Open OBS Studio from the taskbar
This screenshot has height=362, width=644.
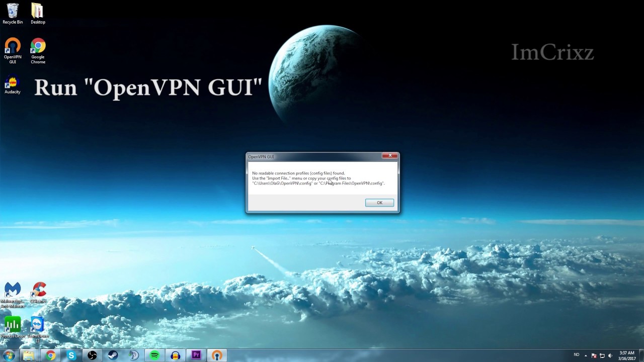[x=92, y=355]
